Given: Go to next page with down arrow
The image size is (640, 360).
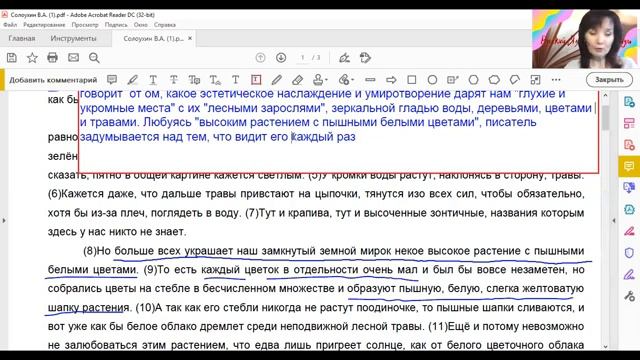Looking at the screenshot, I should (x=281, y=58).
